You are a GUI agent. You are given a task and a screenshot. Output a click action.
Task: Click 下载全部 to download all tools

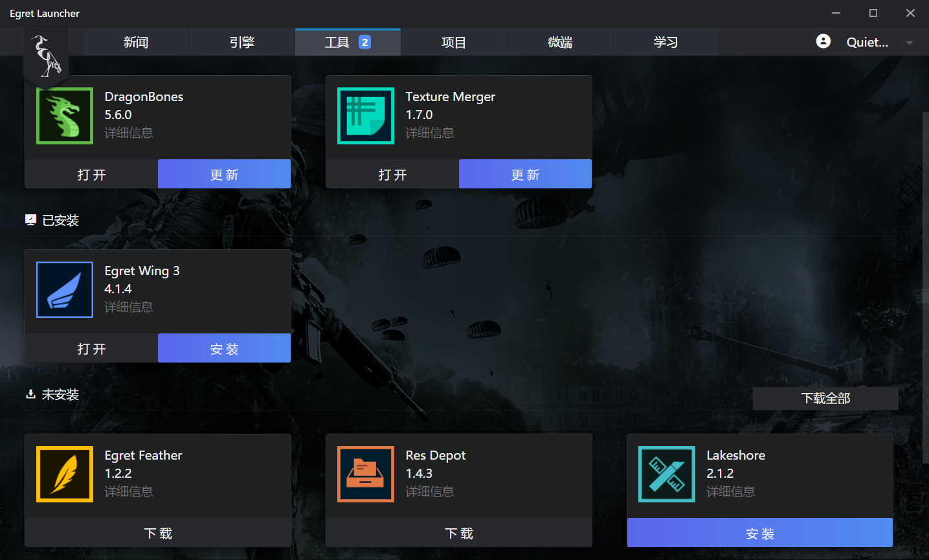point(825,399)
